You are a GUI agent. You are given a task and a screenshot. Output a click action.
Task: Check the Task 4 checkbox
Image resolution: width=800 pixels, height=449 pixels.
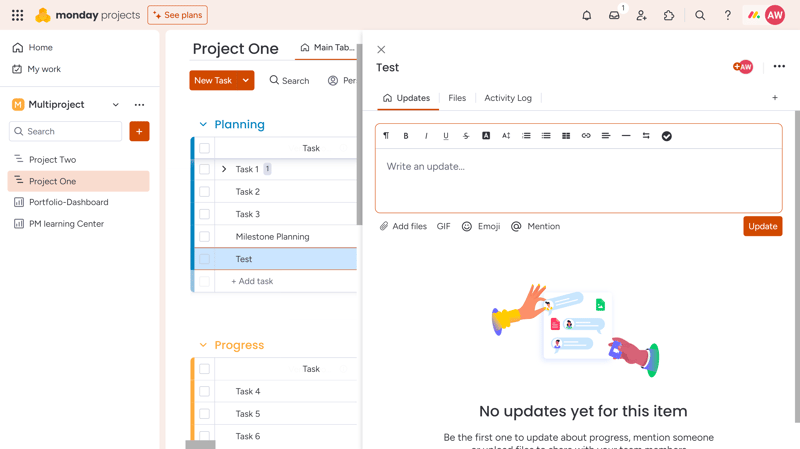pyautogui.click(x=205, y=391)
